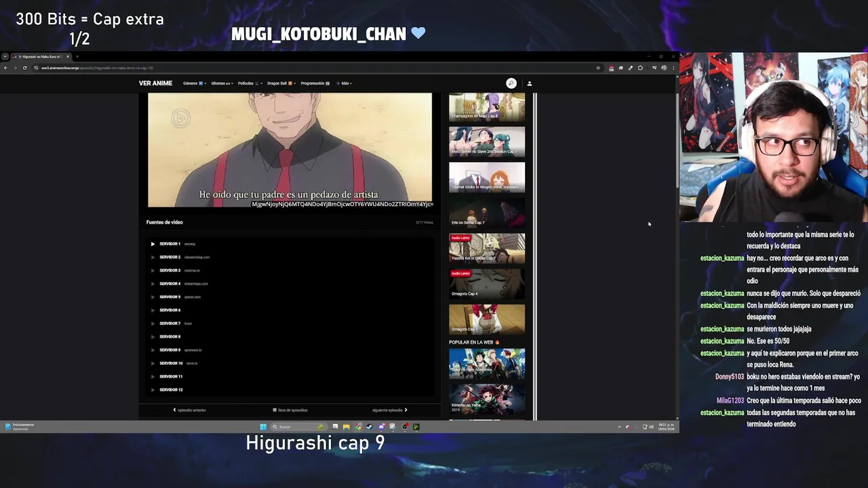Image resolution: width=868 pixels, height=488 pixels.
Task: Open the browser extensions puzzle icon
Action: pyautogui.click(x=640, y=68)
